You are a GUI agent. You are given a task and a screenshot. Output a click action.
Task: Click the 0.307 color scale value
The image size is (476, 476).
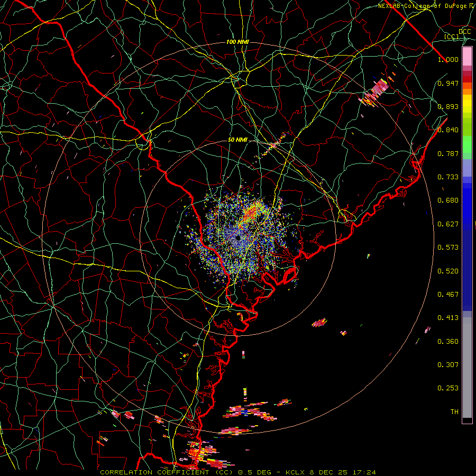(448, 365)
